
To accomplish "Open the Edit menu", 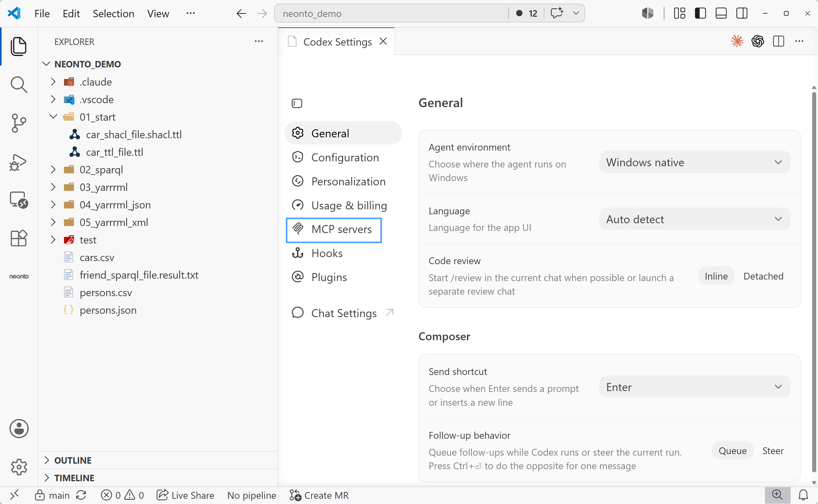I will (71, 13).
